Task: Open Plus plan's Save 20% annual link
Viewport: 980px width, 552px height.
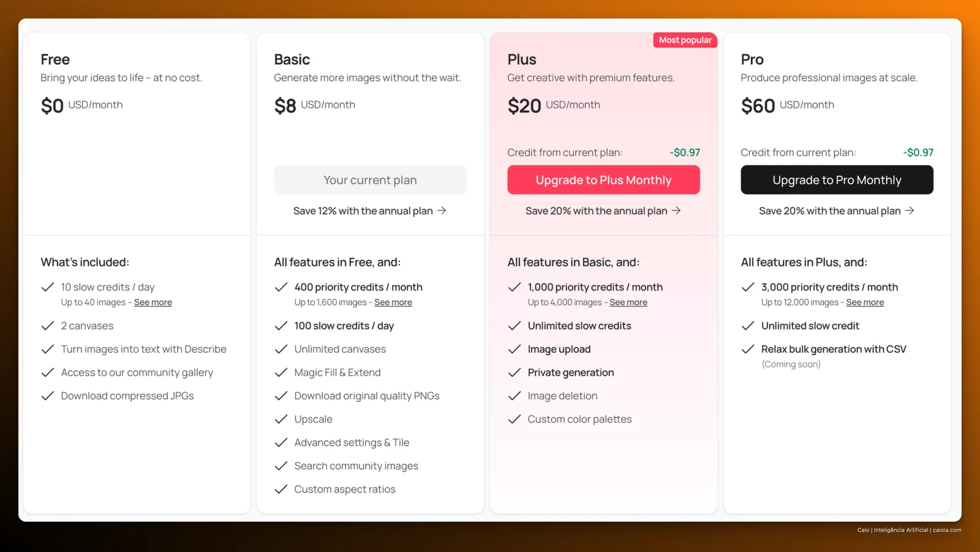Action: (603, 211)
